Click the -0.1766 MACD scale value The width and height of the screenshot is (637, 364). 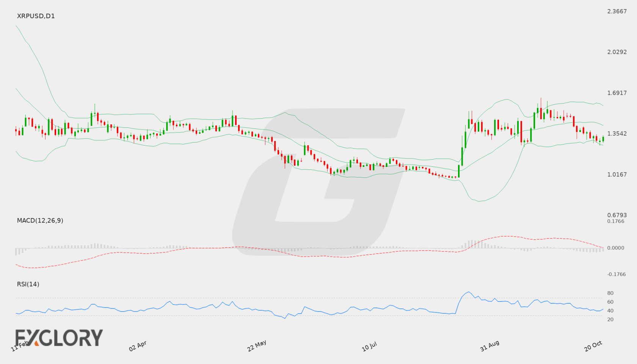tap(616, 275)
